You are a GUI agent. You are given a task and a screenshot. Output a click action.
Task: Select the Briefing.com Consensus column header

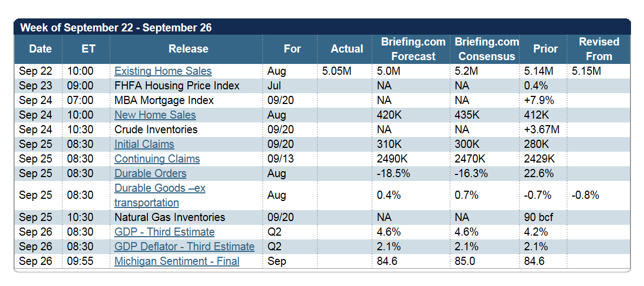click(486, 49)
